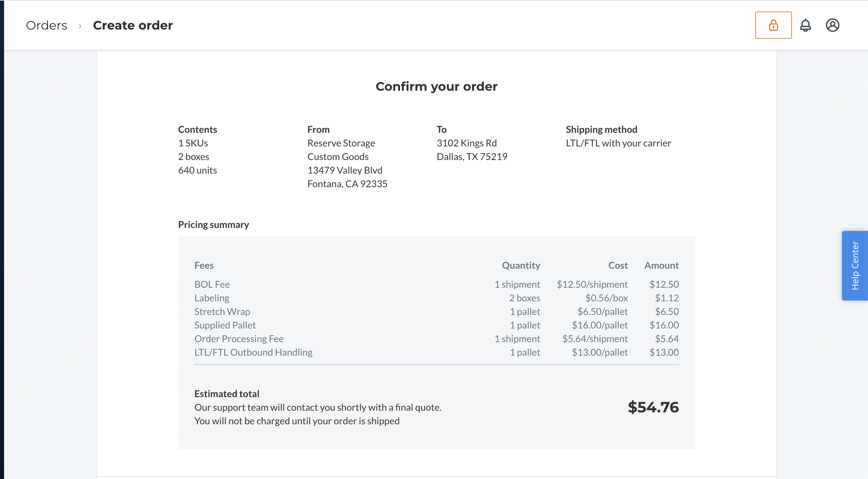The height and width of the screenshot is (479, 868).
Task: Click the Estimated total label
Action: [x=227, y=394]
